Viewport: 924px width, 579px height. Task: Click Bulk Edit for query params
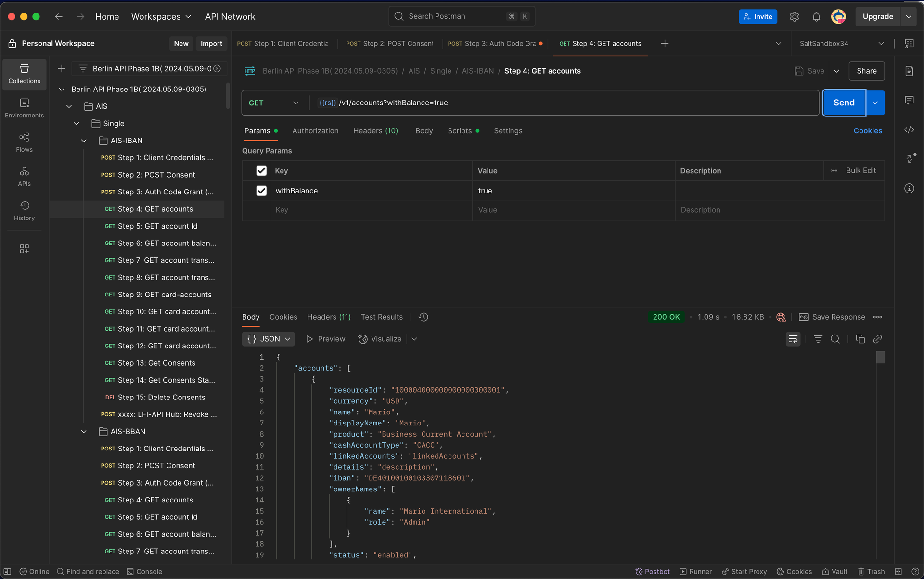[x=860, y=170]
